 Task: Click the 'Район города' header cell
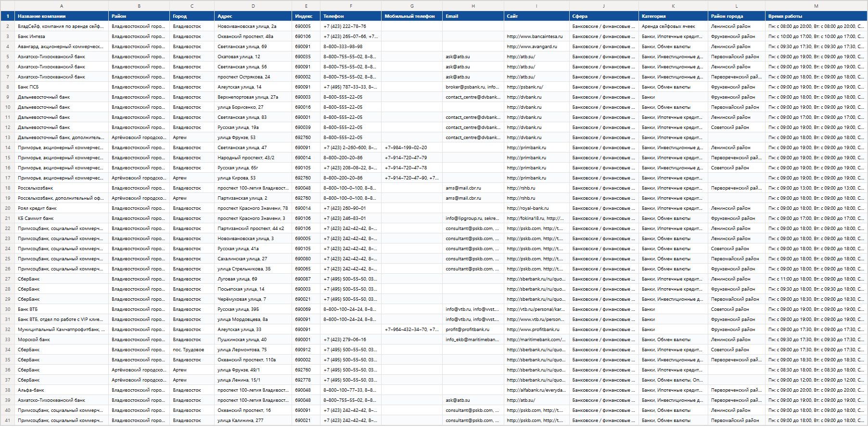coord(736,16)
